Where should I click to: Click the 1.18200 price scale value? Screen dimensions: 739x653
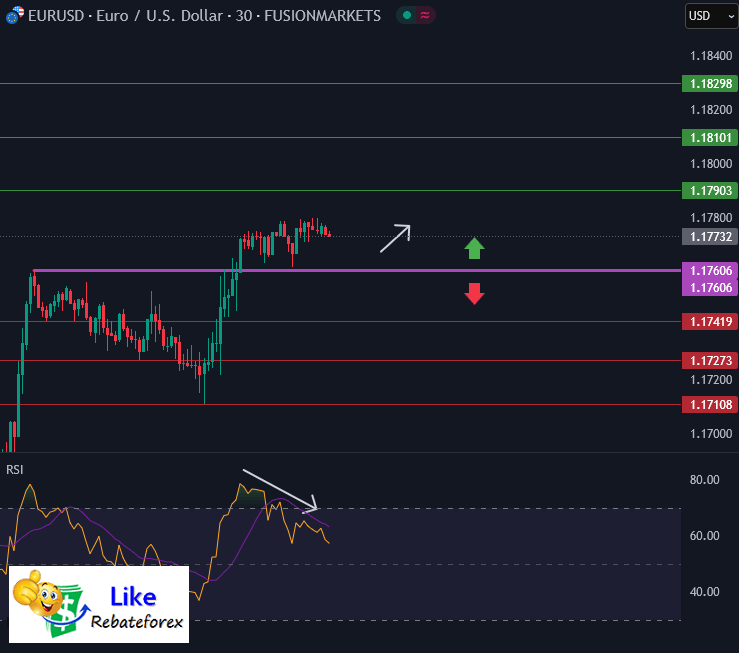click(711, 110)
